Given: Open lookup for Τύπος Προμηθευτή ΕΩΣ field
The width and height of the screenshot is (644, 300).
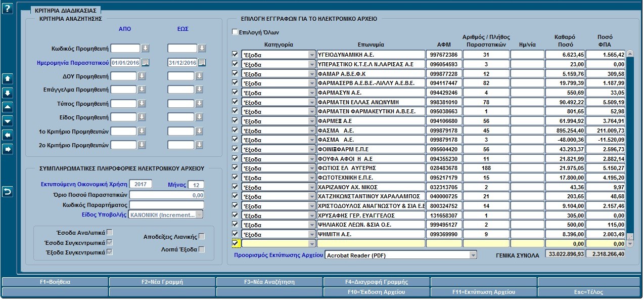Looking at the screenshot, I should pos(199,104).
